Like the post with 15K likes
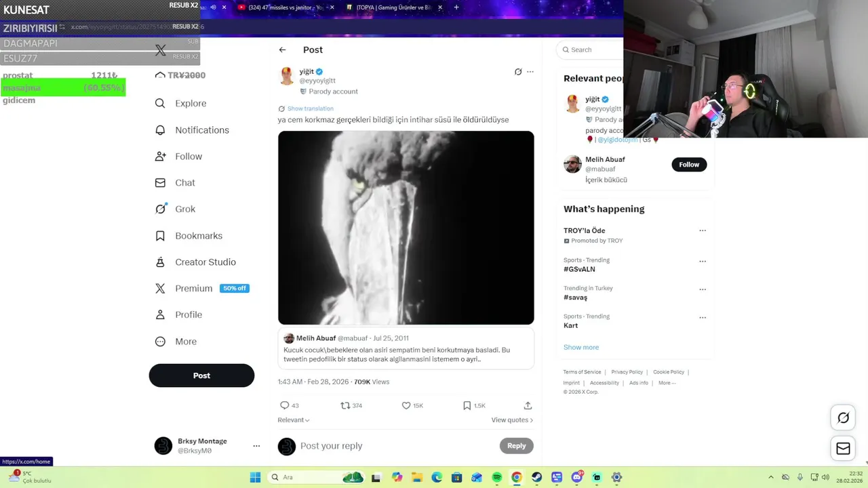Screen dimensions: 868x488 click(x=406, y=405)
